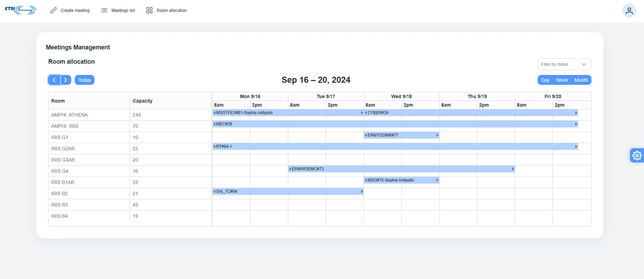Jump to Today in calendar
The width and height of the screenshot is (644, 279).
click(x=85, y=80)
